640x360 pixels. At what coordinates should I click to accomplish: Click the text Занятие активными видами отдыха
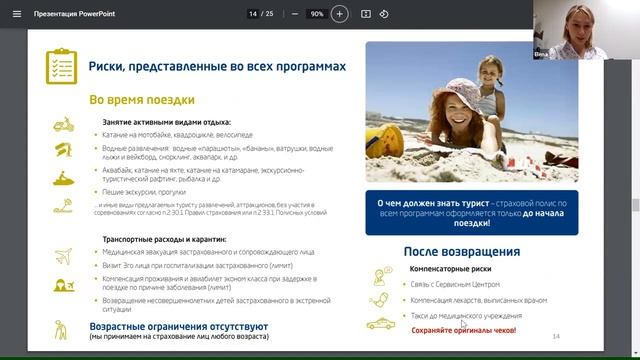(x=167, y=122)
